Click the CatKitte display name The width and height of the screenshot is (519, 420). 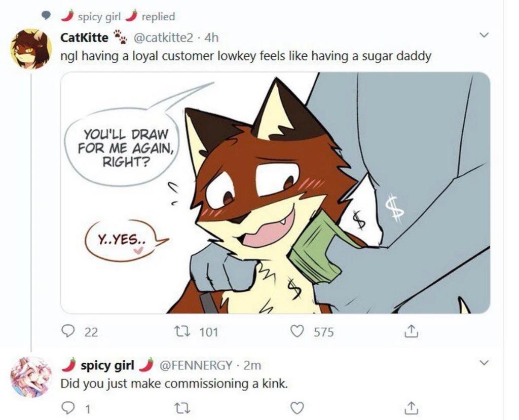pos(84,37)
